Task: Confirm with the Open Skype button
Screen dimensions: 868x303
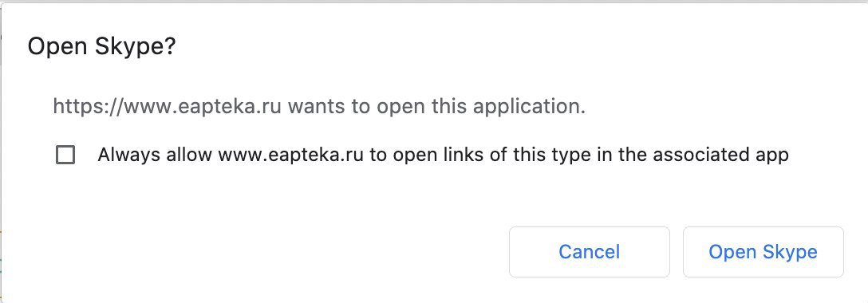Action: [x=763, y=252]
